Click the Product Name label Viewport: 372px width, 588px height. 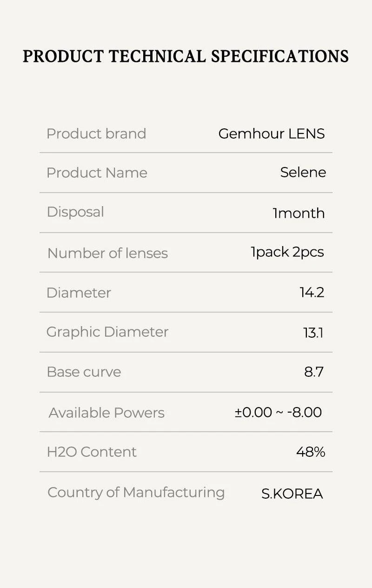click(x=97, y=173)
